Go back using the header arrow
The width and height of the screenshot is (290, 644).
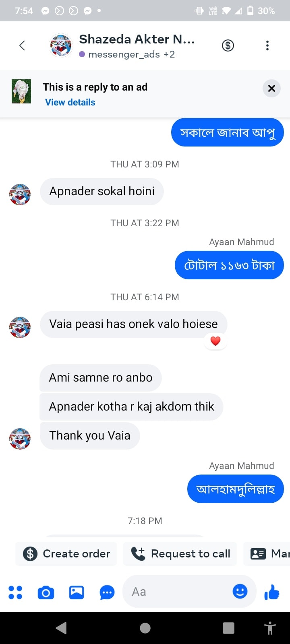point(22,45)
